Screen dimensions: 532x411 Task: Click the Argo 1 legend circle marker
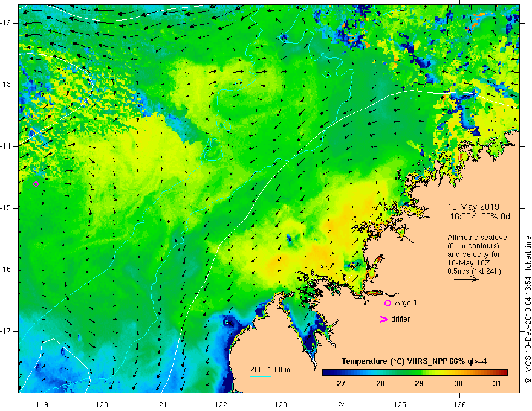click(x=388, y=303)
